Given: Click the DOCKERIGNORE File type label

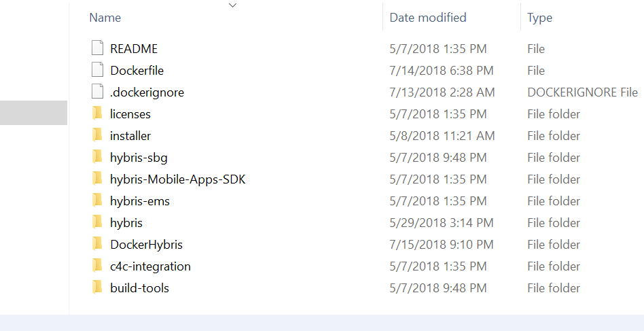Looking at the screenshot, I should [x=582, y=92].
